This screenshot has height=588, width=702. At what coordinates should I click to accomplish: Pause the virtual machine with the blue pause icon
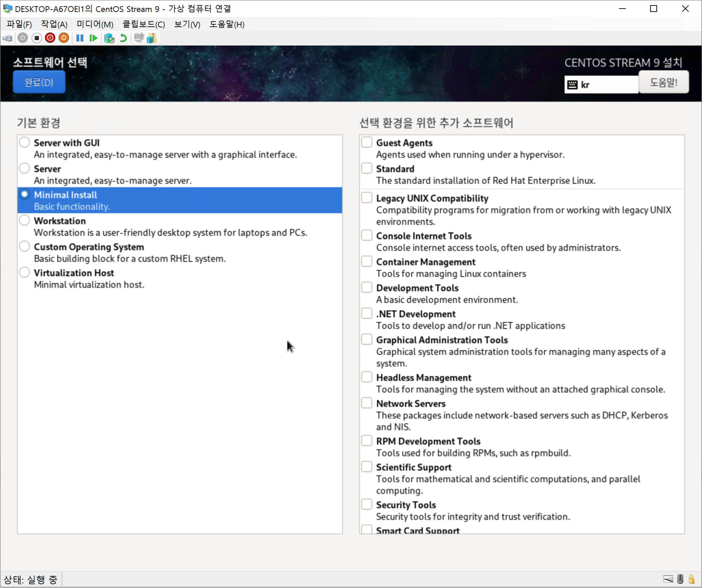tap(80, 38)
